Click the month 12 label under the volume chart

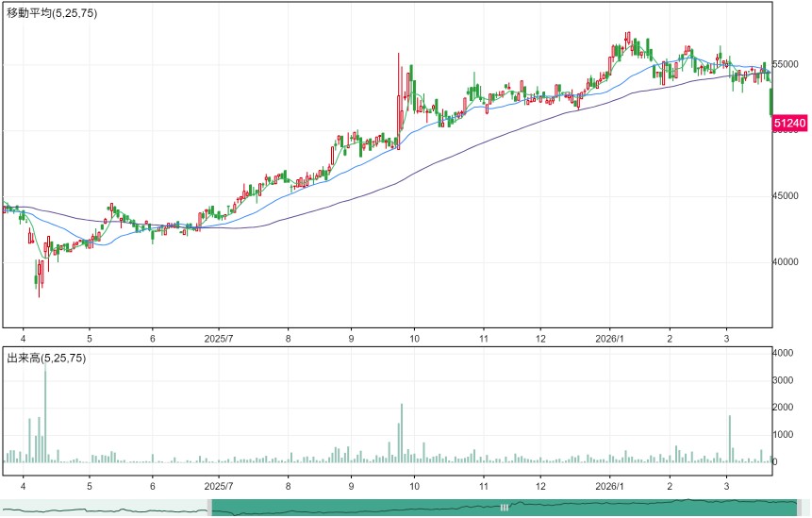coord(540,487)
